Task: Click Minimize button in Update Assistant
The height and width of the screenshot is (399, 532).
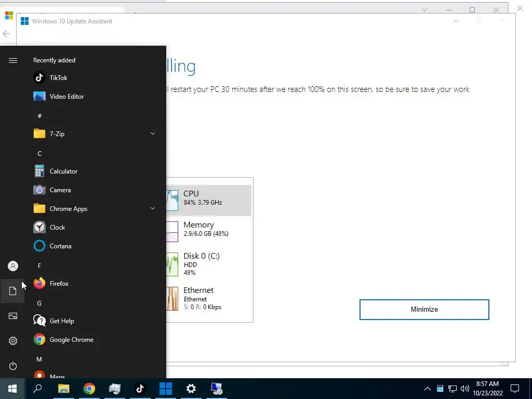Action: coord(424,310)
